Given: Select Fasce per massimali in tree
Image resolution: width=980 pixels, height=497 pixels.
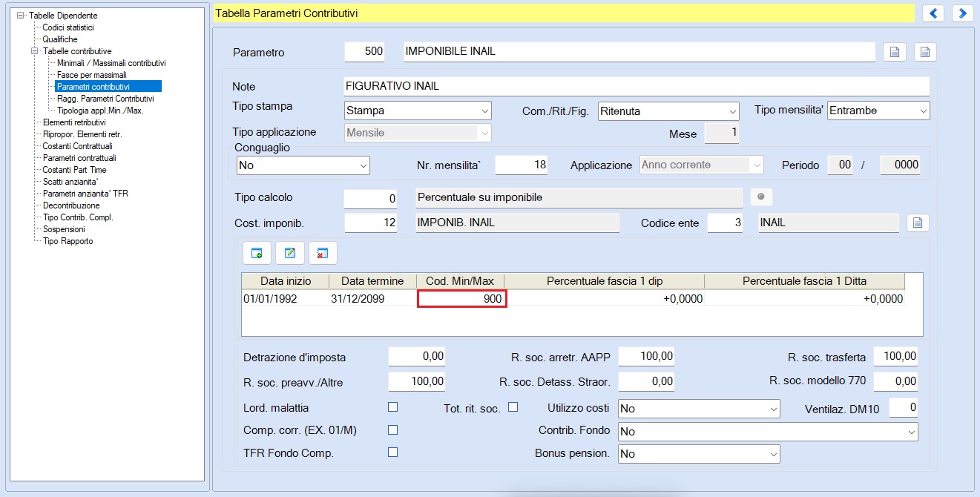Looking at the screenshot, I should [92, 75].
